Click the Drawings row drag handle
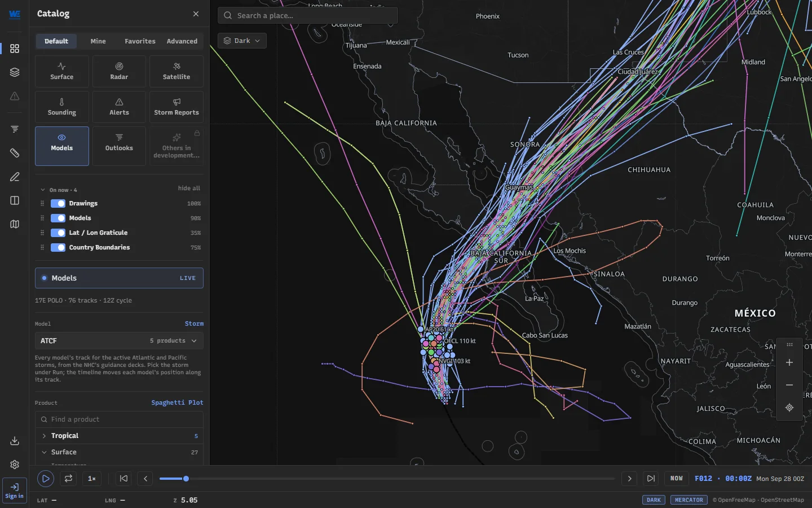812x508 pixels. pos(42,203)
